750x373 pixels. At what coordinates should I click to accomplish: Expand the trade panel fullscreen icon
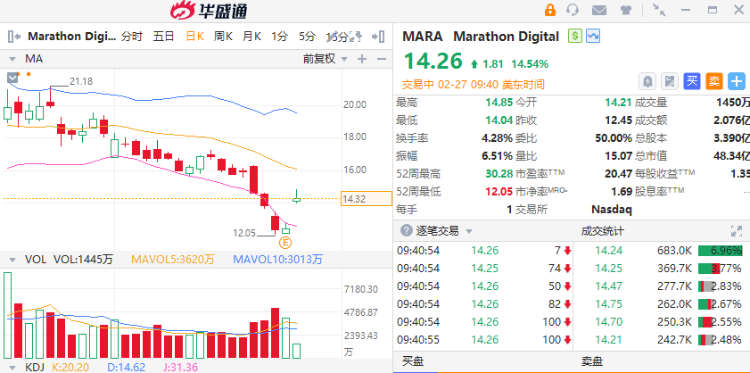coord(736,231)
